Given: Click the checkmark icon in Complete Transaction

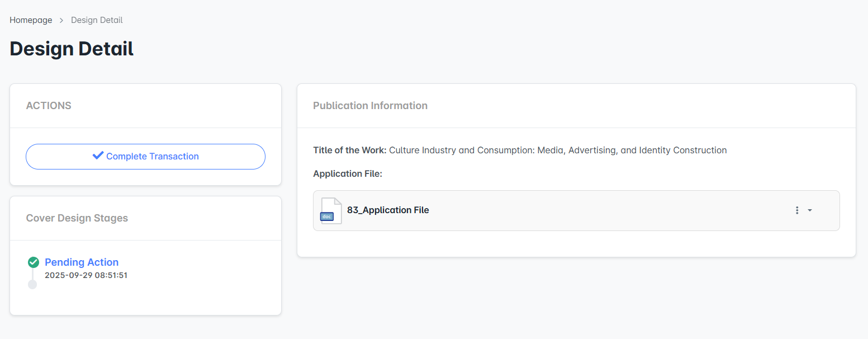Looking at the screenshot, I should coord(98,156).
